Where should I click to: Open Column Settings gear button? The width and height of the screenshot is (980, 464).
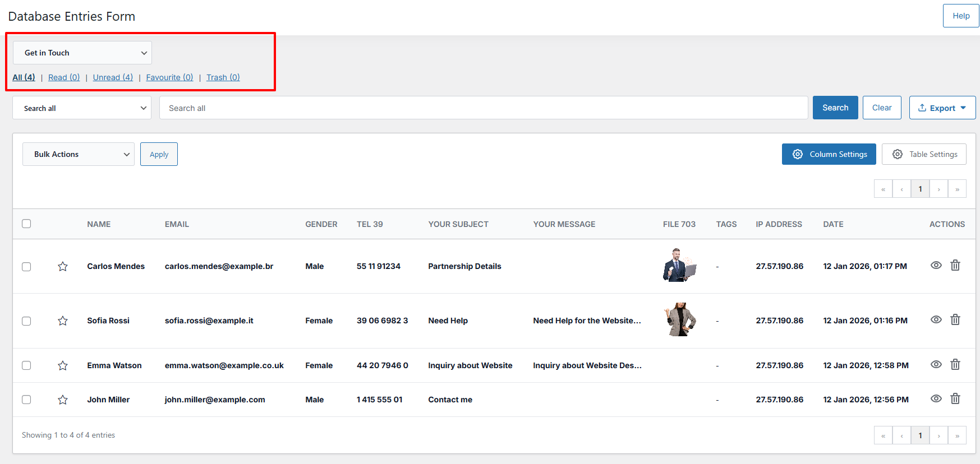click(x=829, y=154)
